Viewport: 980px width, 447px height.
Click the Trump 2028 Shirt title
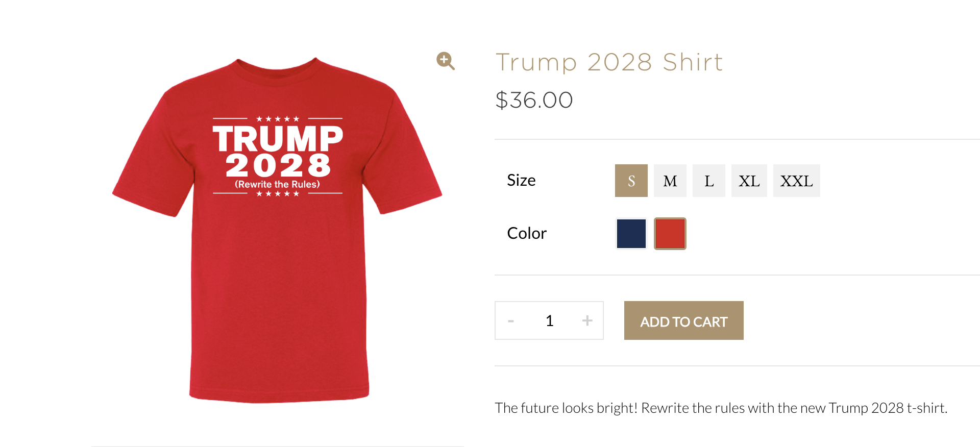609,62
